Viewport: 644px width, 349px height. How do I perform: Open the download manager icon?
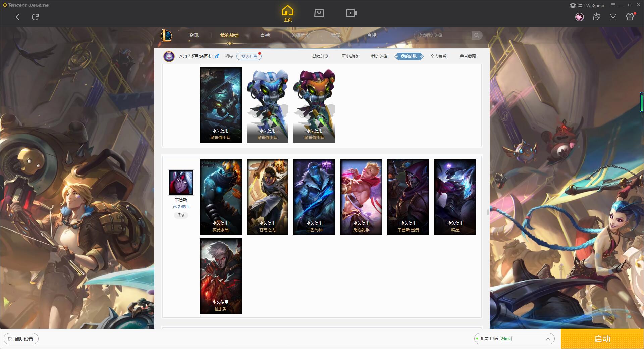pyautogui.click(x=613, y=17)
